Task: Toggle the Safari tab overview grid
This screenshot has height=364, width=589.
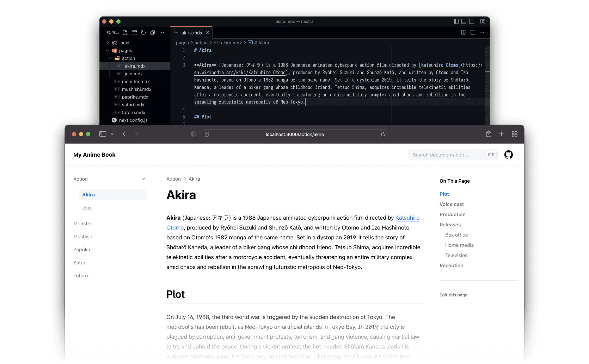Action: [x=515, y=134]
